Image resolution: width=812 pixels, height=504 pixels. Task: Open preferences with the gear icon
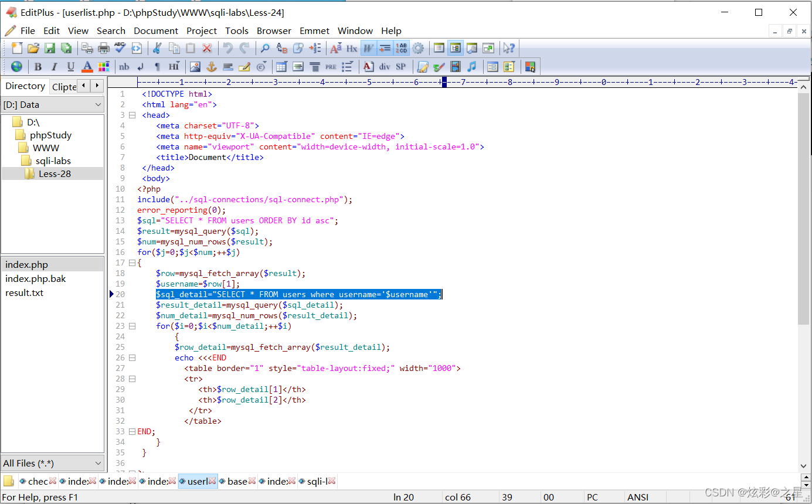418,48
